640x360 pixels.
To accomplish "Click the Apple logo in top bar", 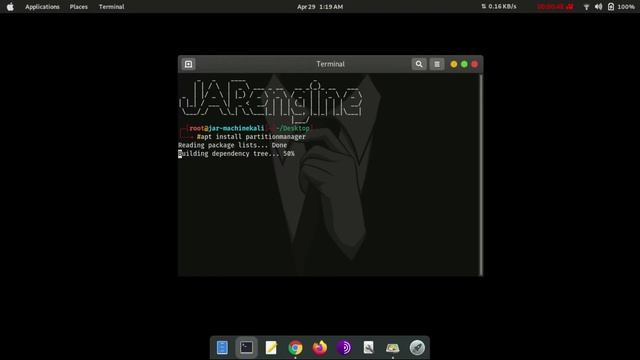I will pyautogui.click(x=10, y=7).
